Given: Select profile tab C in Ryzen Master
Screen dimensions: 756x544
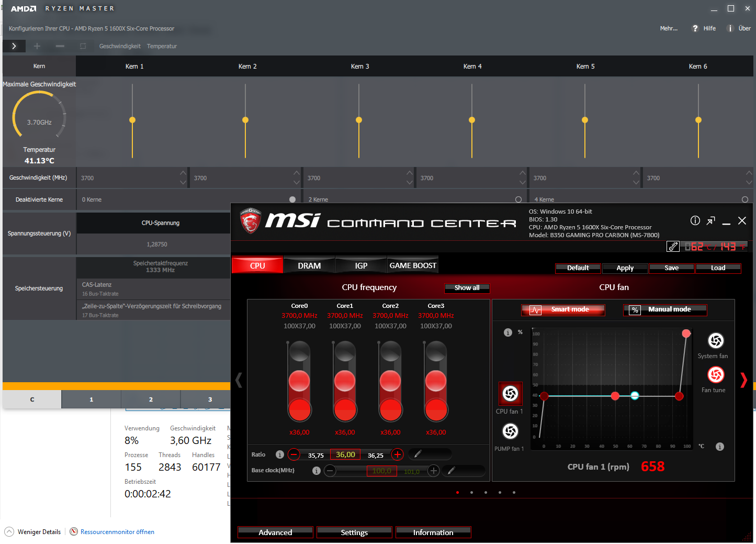Looking at the screenshot, I should pyautogui.click(x=32, y=399).
